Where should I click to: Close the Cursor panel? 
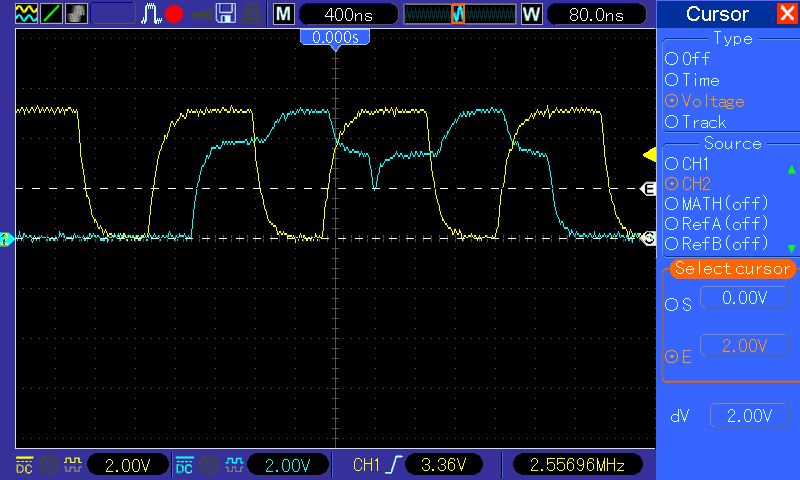click(x=786, y=14)
